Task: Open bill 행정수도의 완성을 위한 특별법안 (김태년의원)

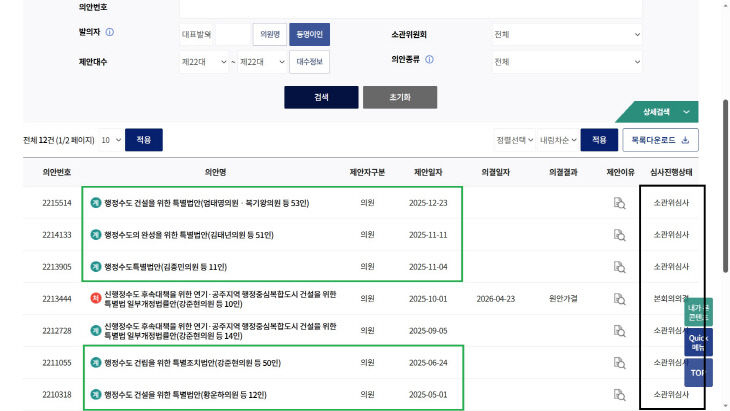Action: 189,235
